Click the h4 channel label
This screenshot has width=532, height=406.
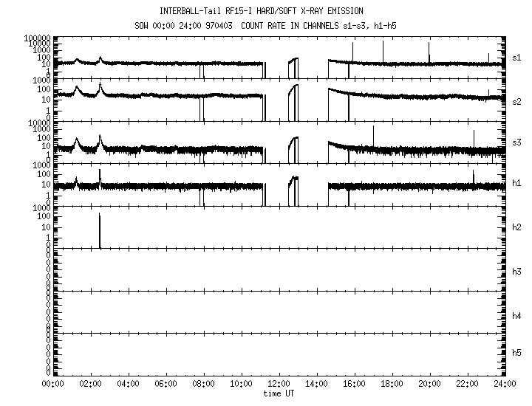point(518,316)
